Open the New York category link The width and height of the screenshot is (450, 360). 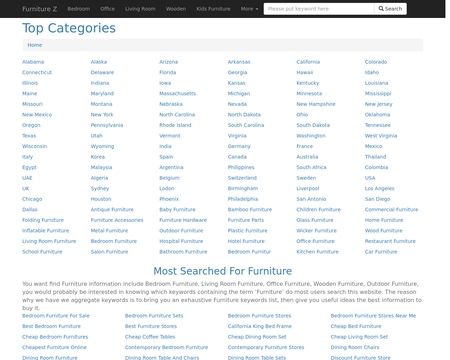point(102,115)
